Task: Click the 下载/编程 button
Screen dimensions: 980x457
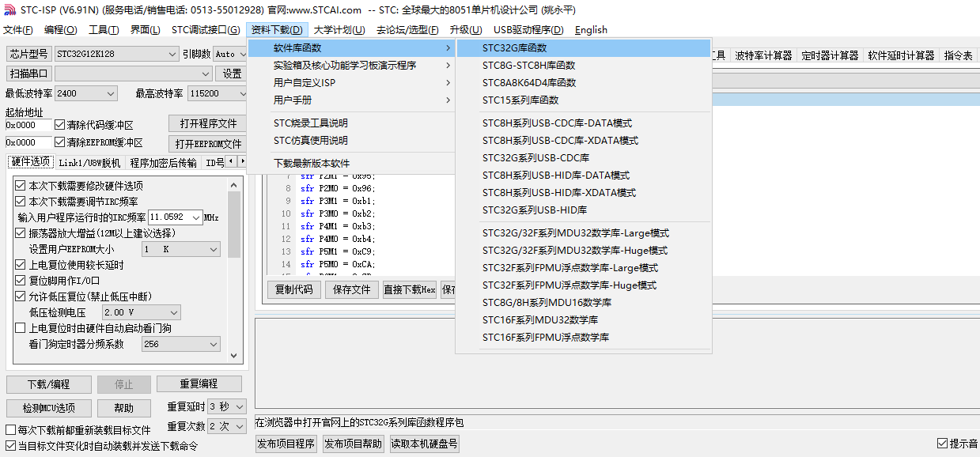Action: (x=48, y=384)
